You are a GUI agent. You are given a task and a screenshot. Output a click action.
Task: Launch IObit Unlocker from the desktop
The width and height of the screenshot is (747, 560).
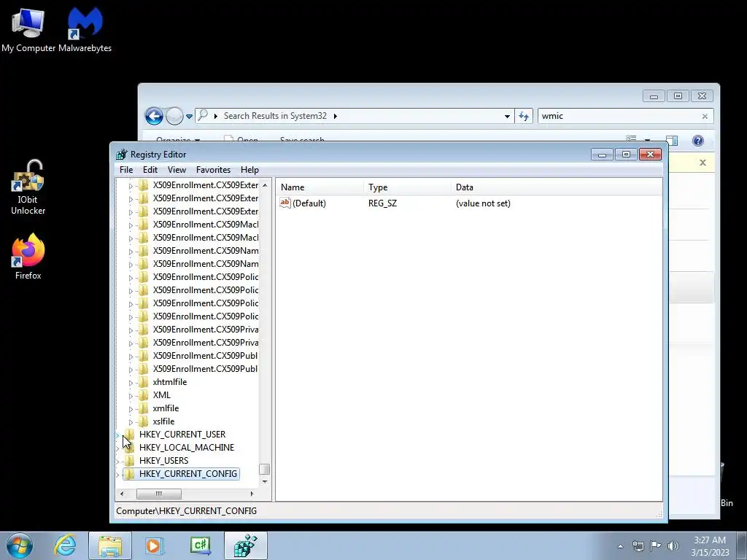click(x=28, y=187)
